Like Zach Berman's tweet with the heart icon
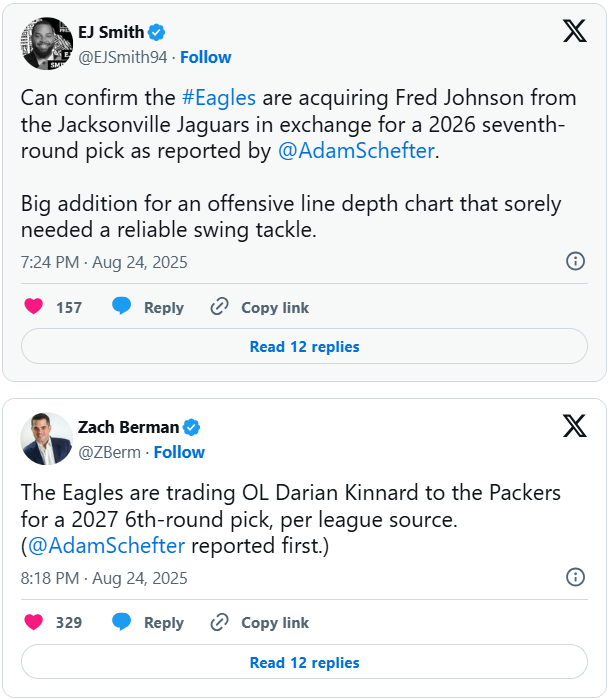Screen dimensions: 610x699 [34, 622]
